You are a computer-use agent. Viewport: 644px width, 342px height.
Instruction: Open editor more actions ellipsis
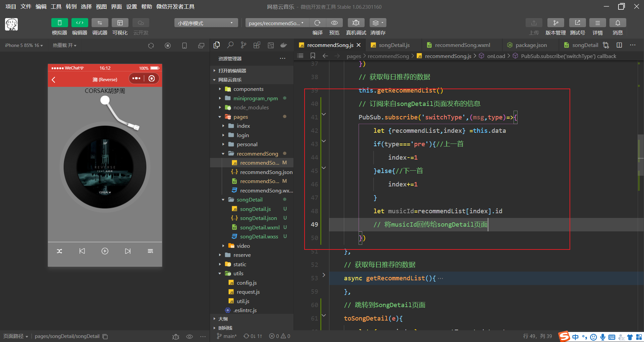pos(633,45)
